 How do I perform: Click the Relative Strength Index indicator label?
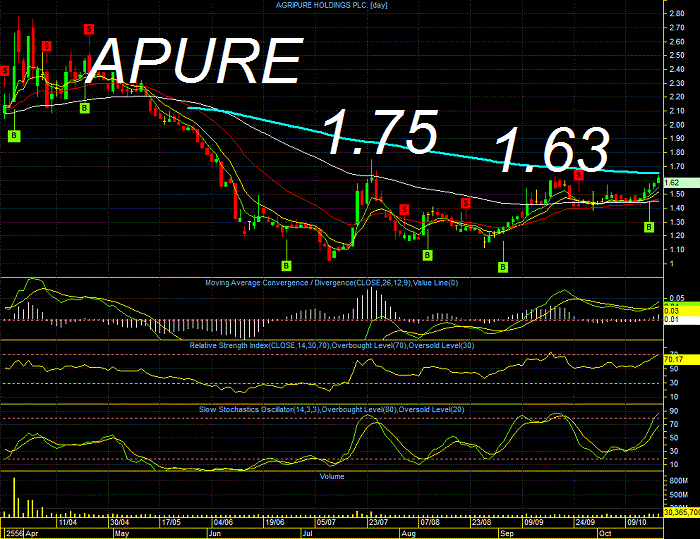pos(331,346)
